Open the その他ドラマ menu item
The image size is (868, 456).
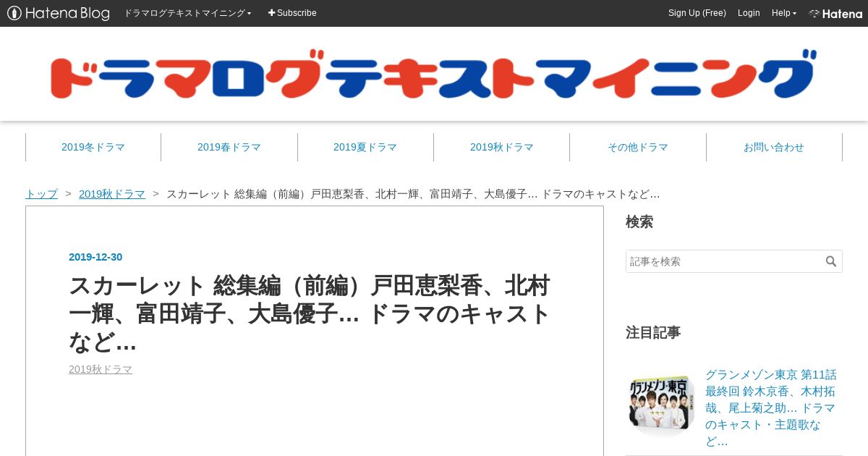(637, 147)
